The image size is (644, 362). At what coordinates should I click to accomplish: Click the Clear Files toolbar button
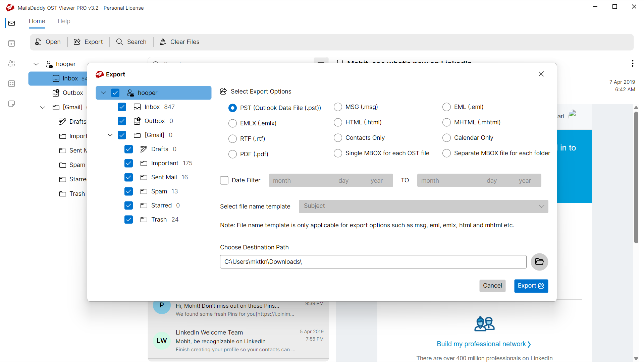(x=179, y=42)
